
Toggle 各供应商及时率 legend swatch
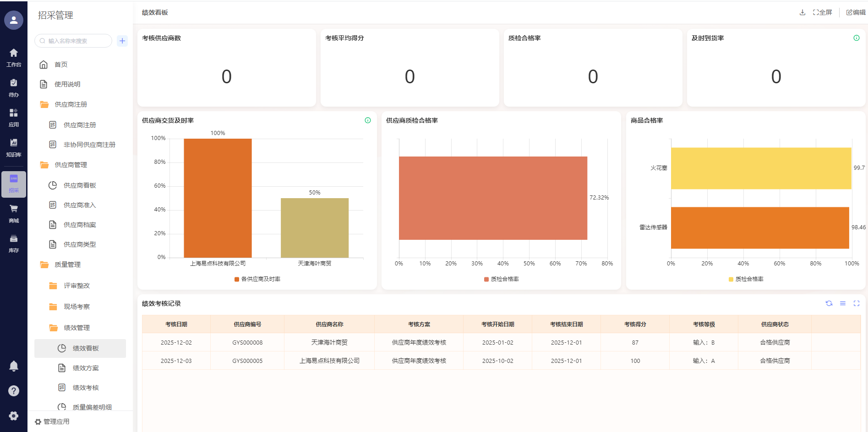pyautogui.click(x=237, y=279)
